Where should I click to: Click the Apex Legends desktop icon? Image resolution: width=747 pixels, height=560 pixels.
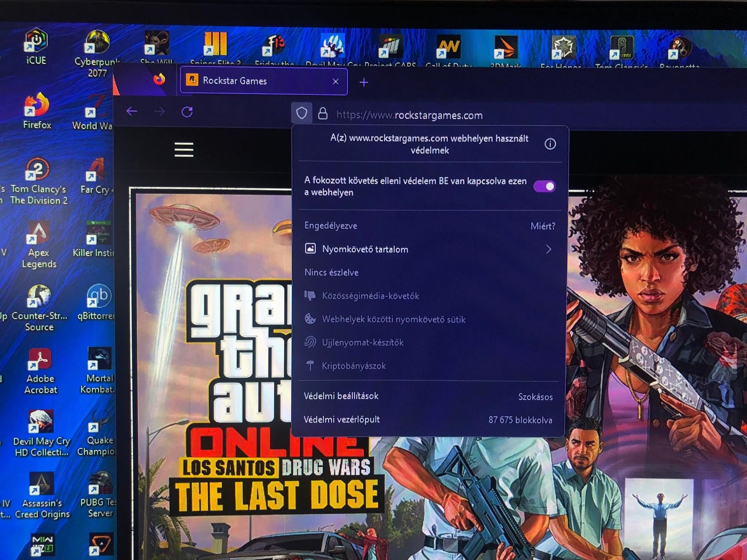pyautogui.click(x=39, y=245)
